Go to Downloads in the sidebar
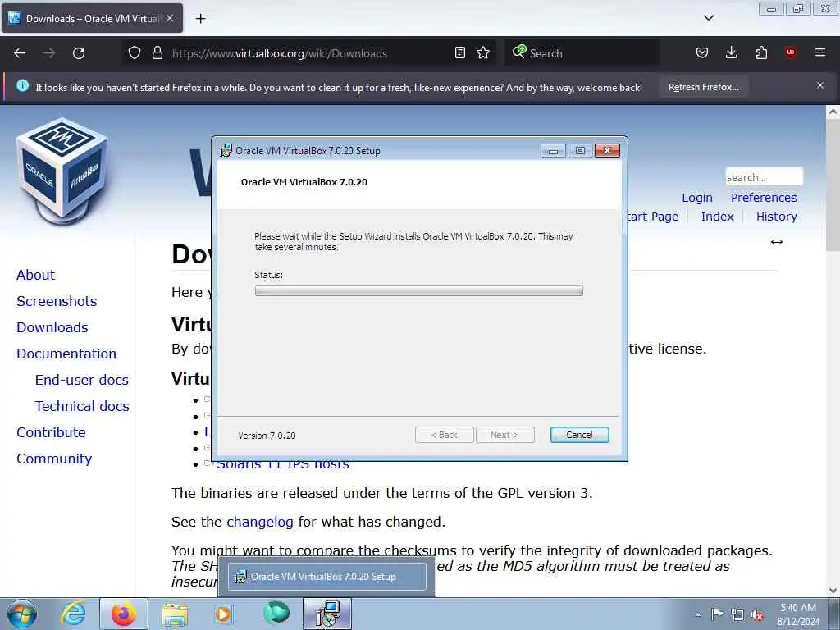The image size is (840, 630). point(52,327)
